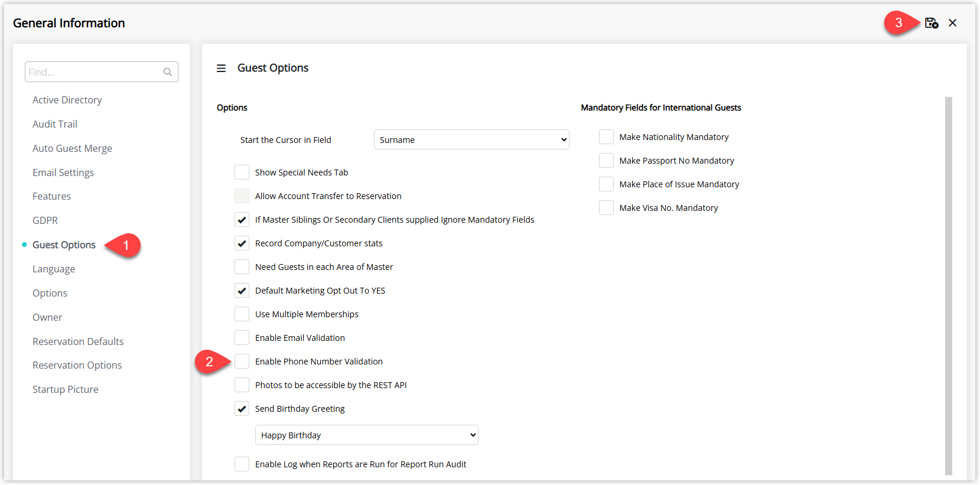
Task: Enable Show Special Needs Tab checkbox
Action: tap(242, 172)
